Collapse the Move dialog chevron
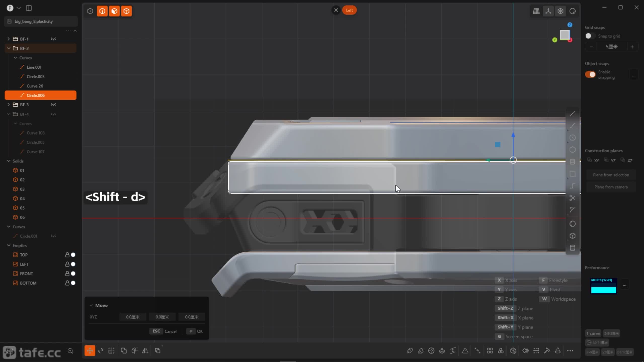 (x=91, y=305)
